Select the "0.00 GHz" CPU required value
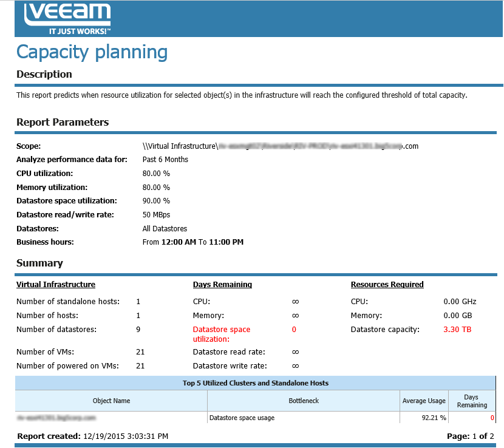This screenshot has height=448, width=504. pos(460,302)
